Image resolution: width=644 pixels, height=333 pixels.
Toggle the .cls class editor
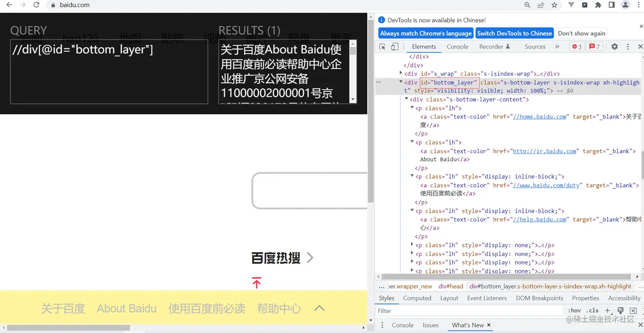[592, 310]
